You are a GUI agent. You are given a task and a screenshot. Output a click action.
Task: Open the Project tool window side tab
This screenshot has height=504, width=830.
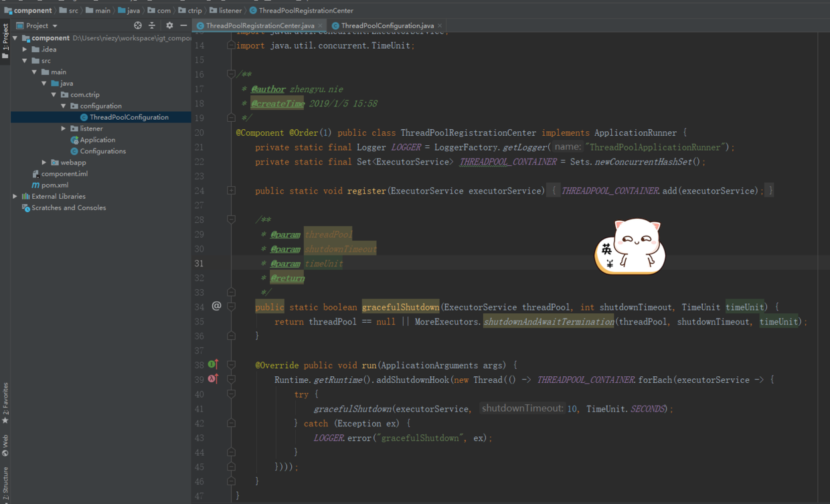(x=5, y=41)
